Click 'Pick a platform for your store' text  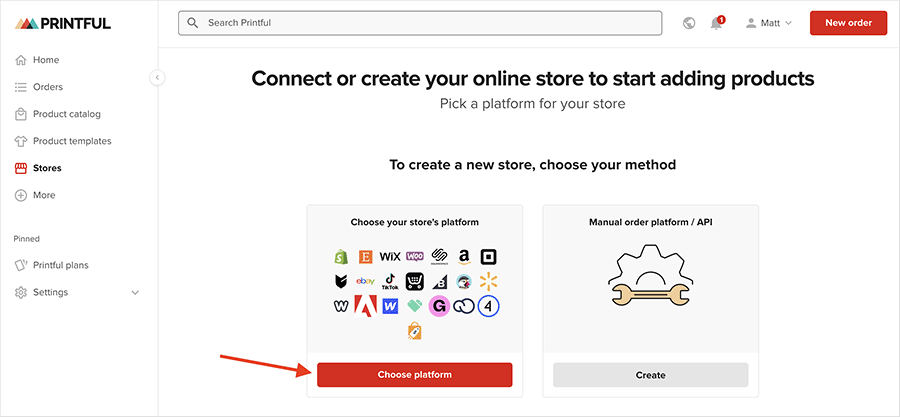533,104
